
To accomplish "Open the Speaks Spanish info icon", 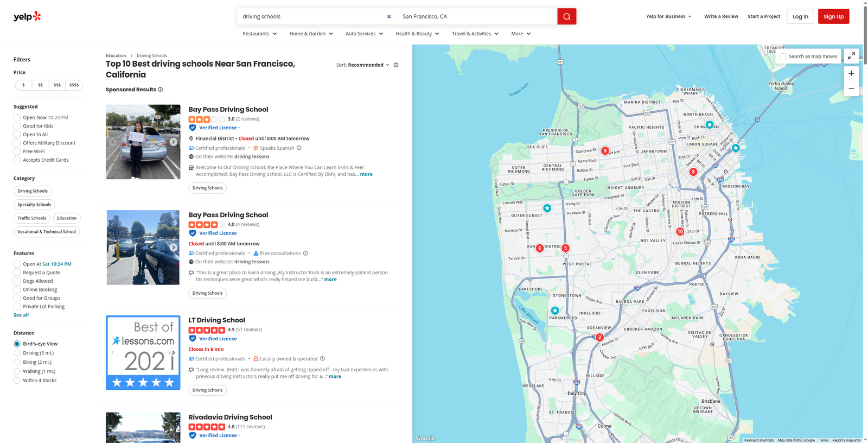I will click(x=299, y=148).
